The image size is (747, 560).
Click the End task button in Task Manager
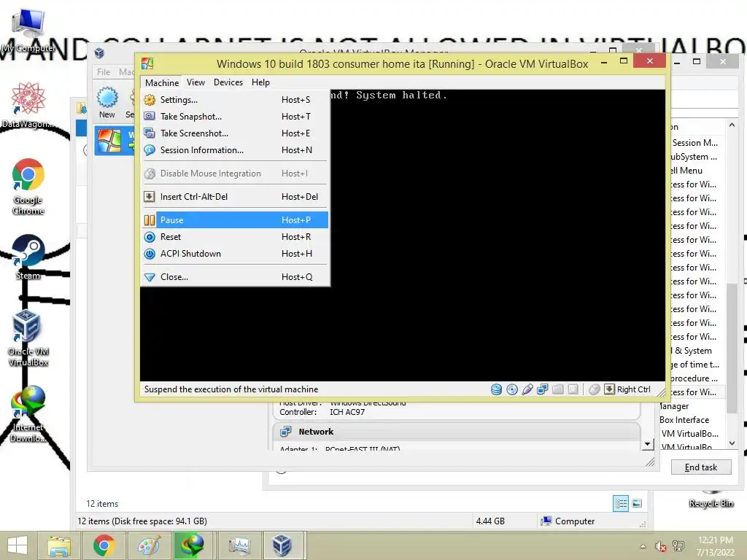click(701, 467)
